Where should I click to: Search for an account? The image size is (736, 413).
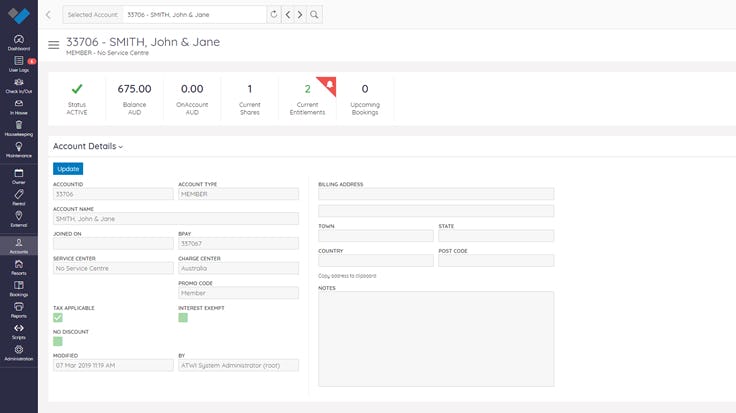[x=314, y=15]
